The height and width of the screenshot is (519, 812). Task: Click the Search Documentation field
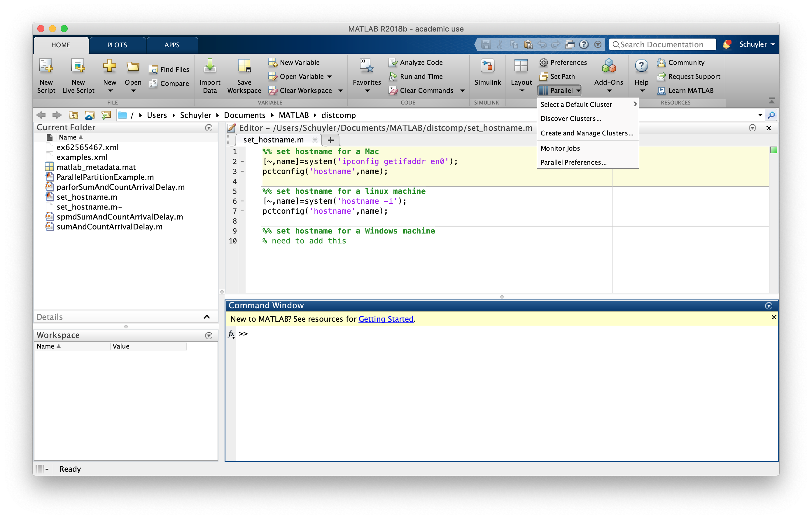point(662,45)
